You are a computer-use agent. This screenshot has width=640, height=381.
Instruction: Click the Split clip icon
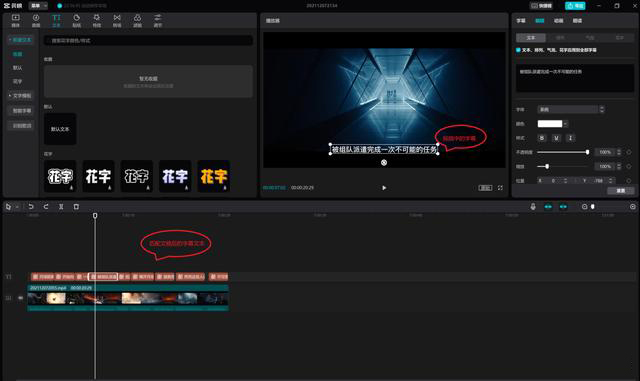coord(61,207)
